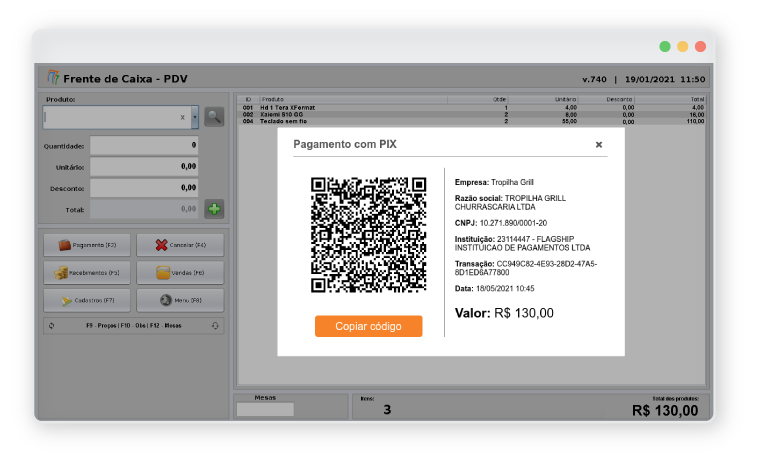This screenshot has width=758, height=463.
Task: Click the Frente de Caixa logo icon
Action: click(x=54, y=77)
